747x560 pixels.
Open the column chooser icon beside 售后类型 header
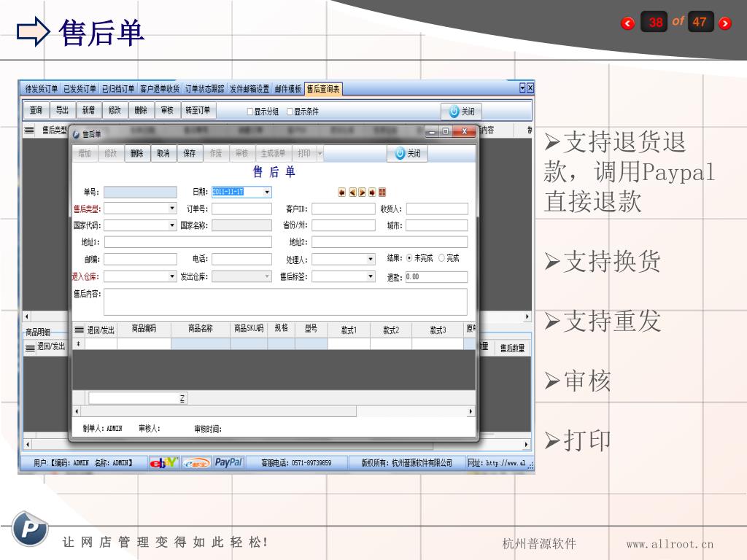(x=29, y=130)
